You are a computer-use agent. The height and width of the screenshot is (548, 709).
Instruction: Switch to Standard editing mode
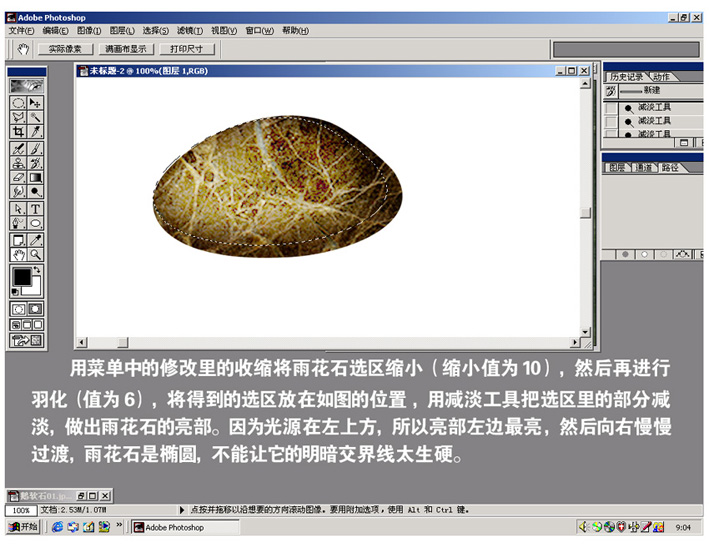[x=18, y=309]
